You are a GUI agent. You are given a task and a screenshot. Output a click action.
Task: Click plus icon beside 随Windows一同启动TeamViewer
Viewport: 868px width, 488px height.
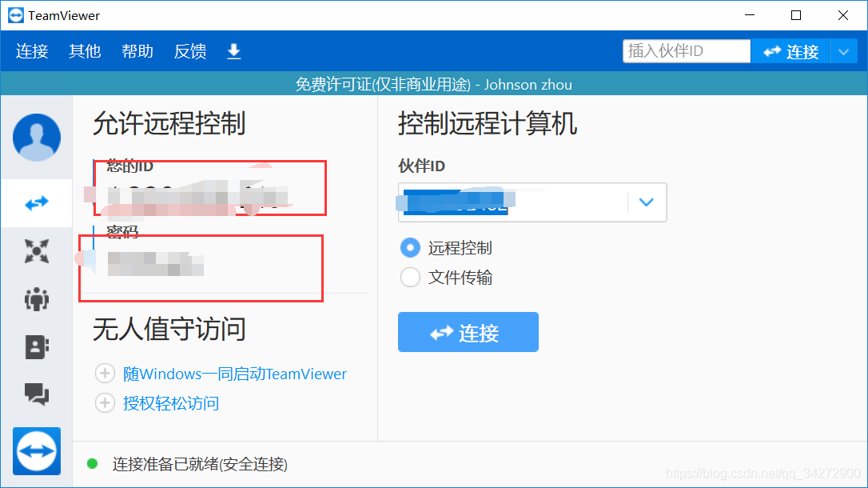[x=106, y=374]
